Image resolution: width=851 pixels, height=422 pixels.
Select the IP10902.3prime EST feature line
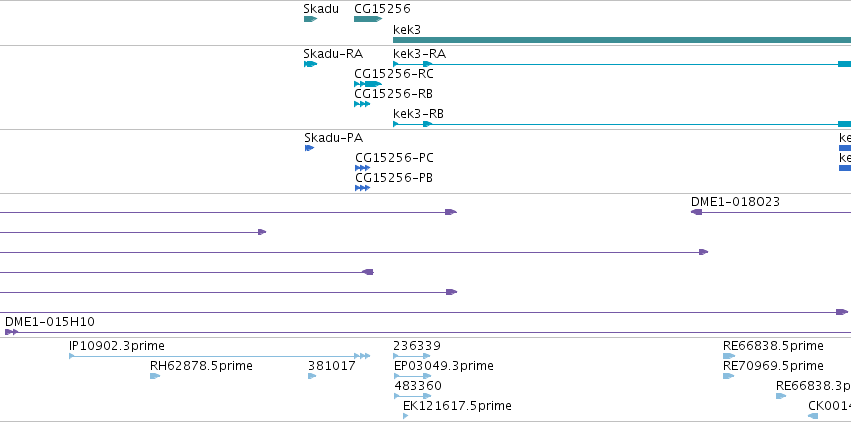[x=220, y=356]
